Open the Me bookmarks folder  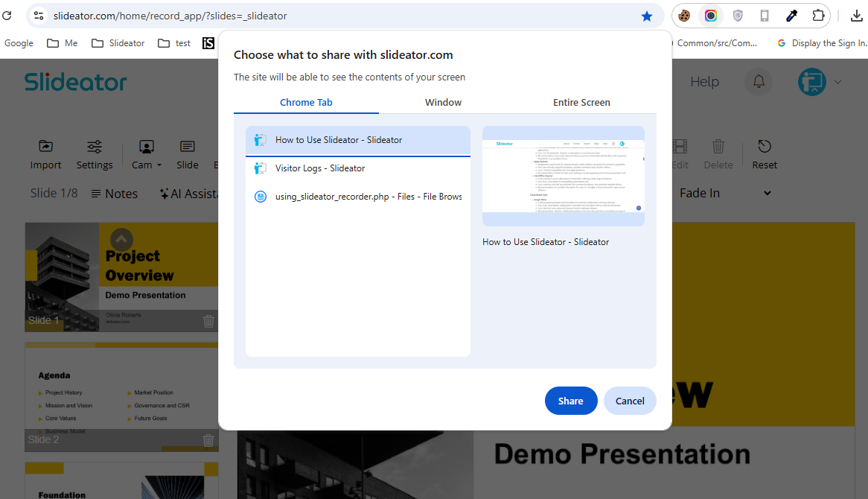pyautogui.click(x=62, y=43)
